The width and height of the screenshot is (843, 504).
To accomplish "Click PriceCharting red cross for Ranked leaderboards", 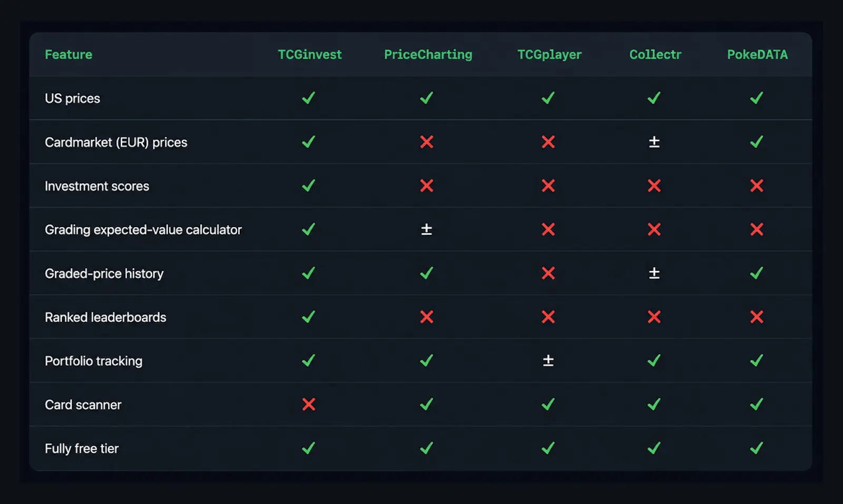I will tap(427, 317).
